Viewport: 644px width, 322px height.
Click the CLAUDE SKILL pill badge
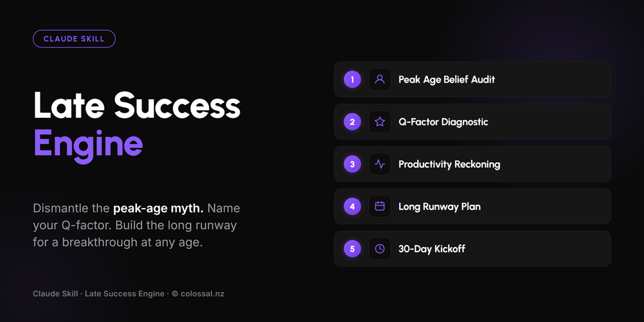[74, 38]
